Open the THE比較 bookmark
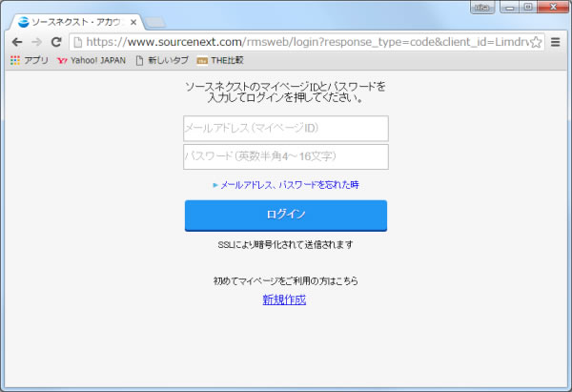 pos(220,60)
